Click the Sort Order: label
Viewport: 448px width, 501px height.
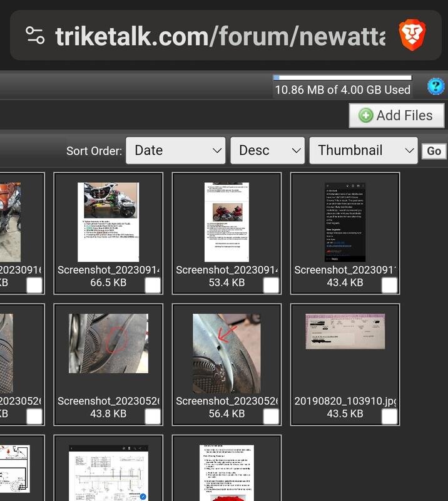click(94, 151)
